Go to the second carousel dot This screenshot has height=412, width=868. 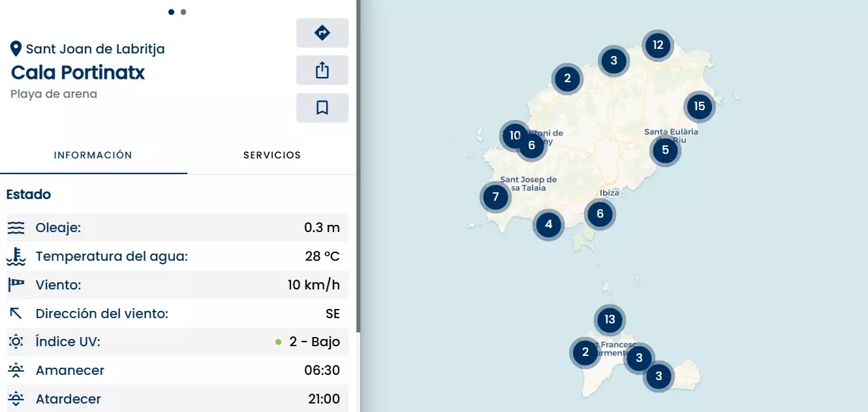(x=183, y=12)
